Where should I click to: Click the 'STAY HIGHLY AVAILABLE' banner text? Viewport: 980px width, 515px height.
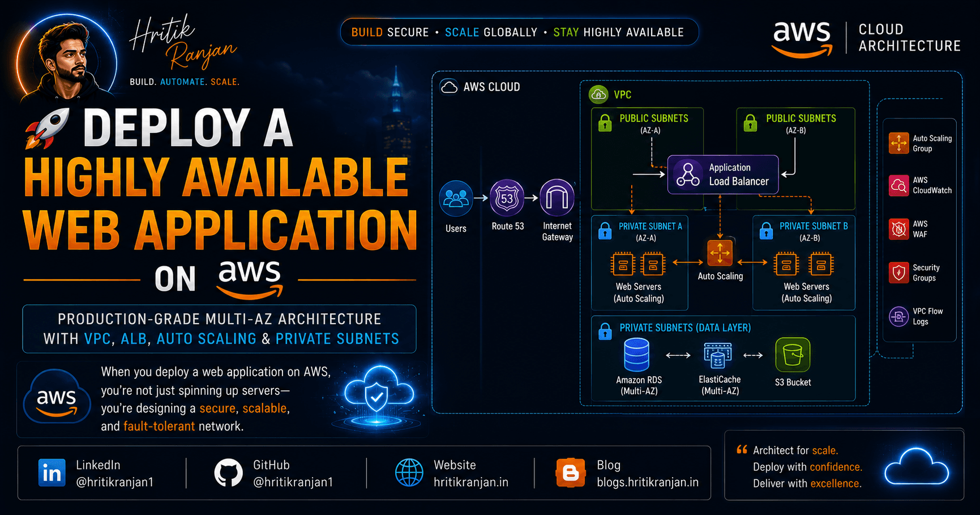(618, 32)
